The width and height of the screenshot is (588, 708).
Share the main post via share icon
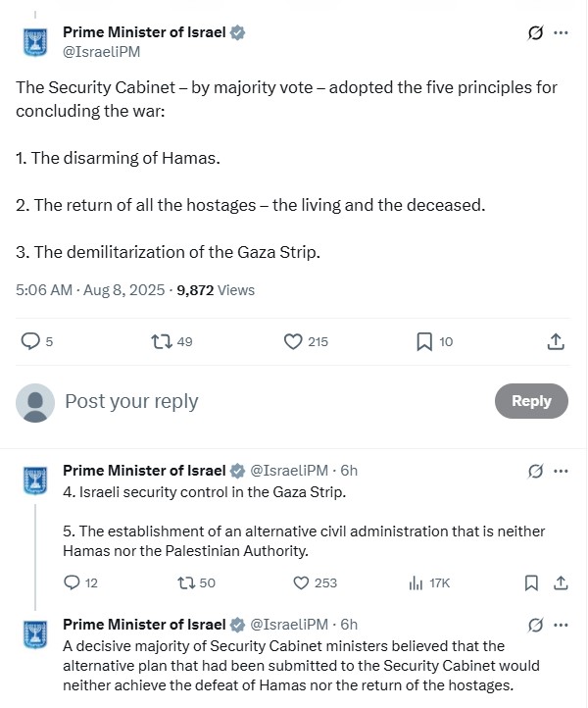(x=556, y=341)
